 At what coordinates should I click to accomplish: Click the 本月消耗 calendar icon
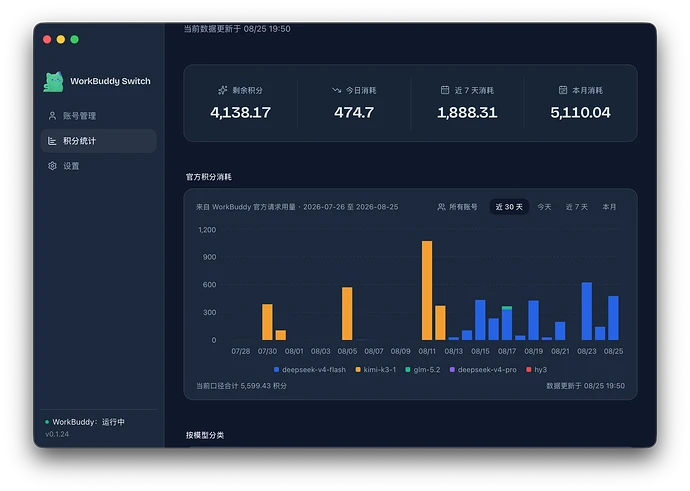(563, 90)
